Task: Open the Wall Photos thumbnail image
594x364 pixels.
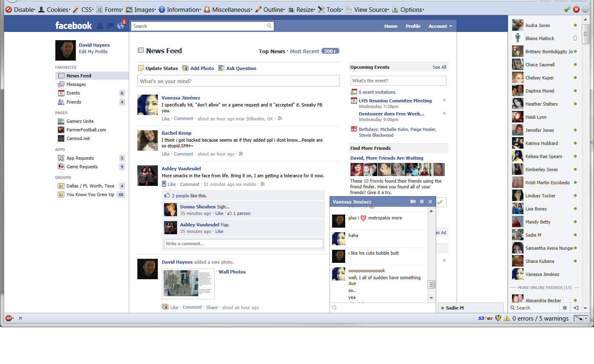Action: point(189,284)
